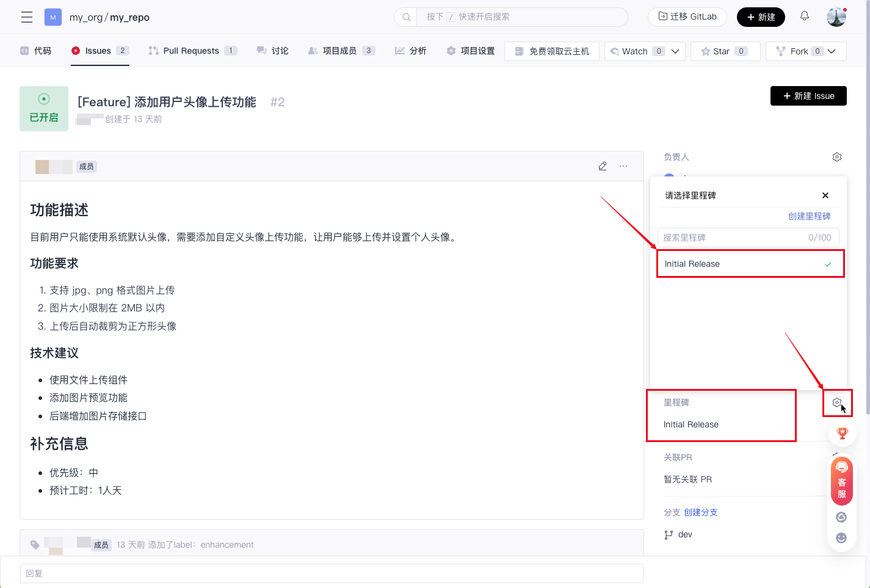Toggle the Initial Release milestone selection
870x588 pixels.
tap(750, 264)
